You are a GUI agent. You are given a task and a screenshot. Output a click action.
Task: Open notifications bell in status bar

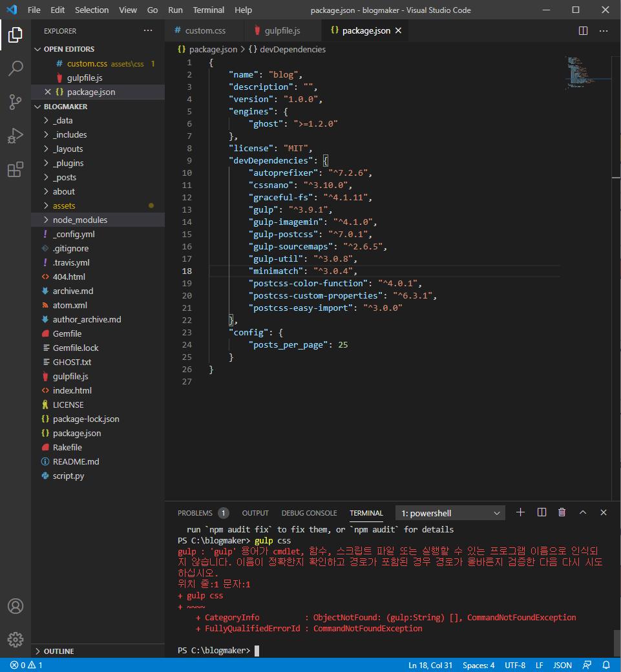coord(606,665)
